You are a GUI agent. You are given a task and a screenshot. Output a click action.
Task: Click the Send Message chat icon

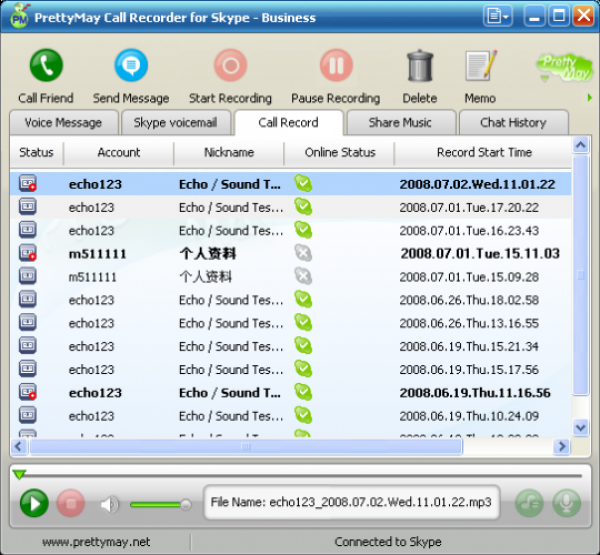coord(131,65)
